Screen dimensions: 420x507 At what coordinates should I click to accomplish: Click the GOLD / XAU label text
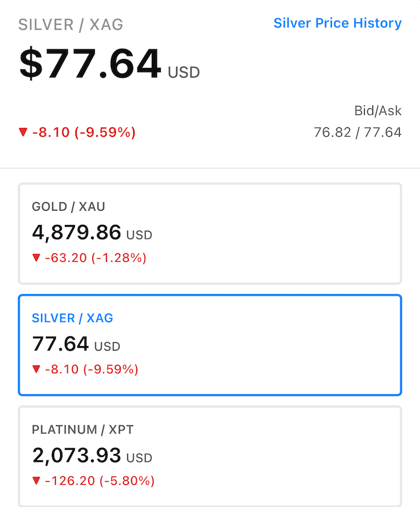68,206
